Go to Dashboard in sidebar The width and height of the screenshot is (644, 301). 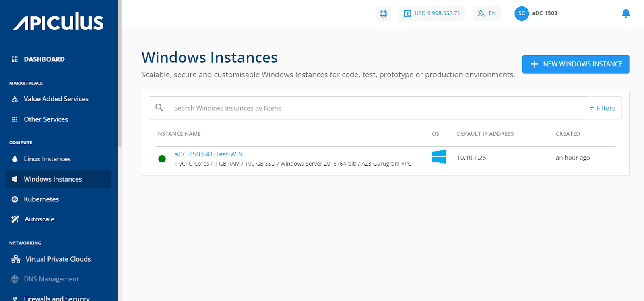pos(44,59)
